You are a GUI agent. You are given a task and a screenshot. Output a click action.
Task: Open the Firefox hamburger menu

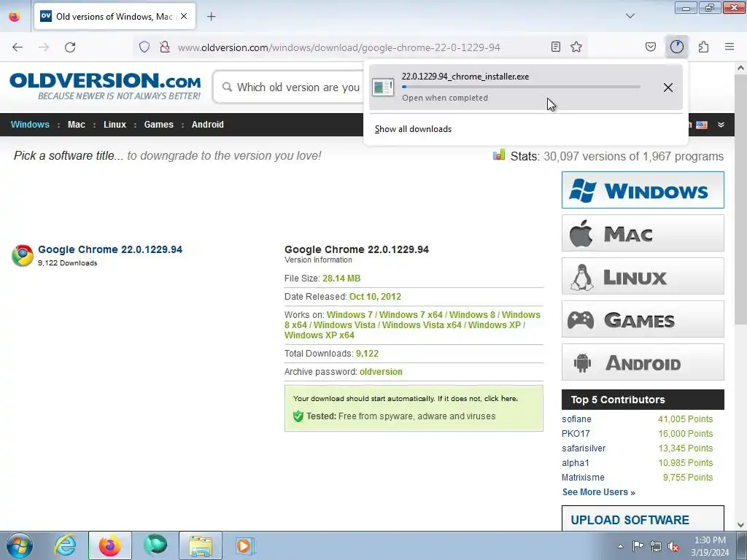pos(729,47)
